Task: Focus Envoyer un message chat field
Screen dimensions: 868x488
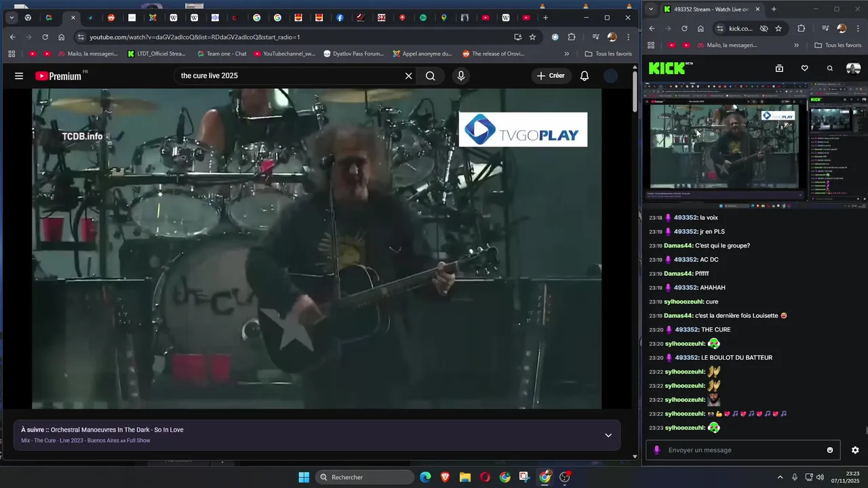Action: (744, 450)
